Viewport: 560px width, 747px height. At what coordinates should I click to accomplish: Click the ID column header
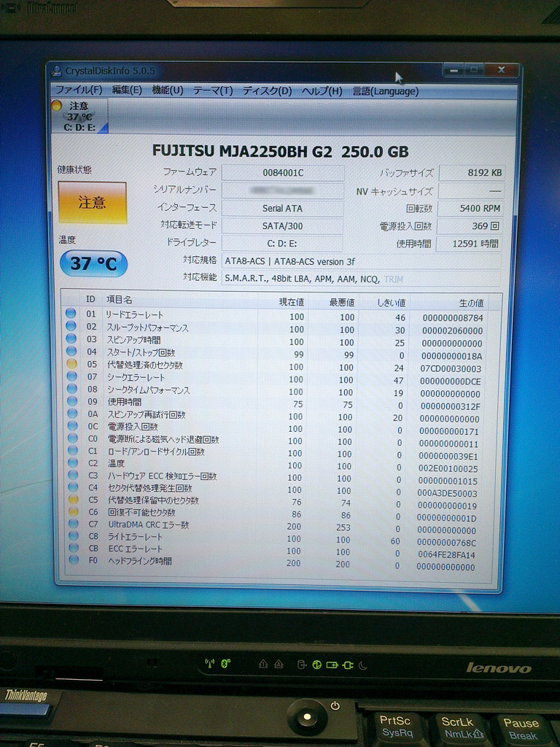tap(90, 299)
